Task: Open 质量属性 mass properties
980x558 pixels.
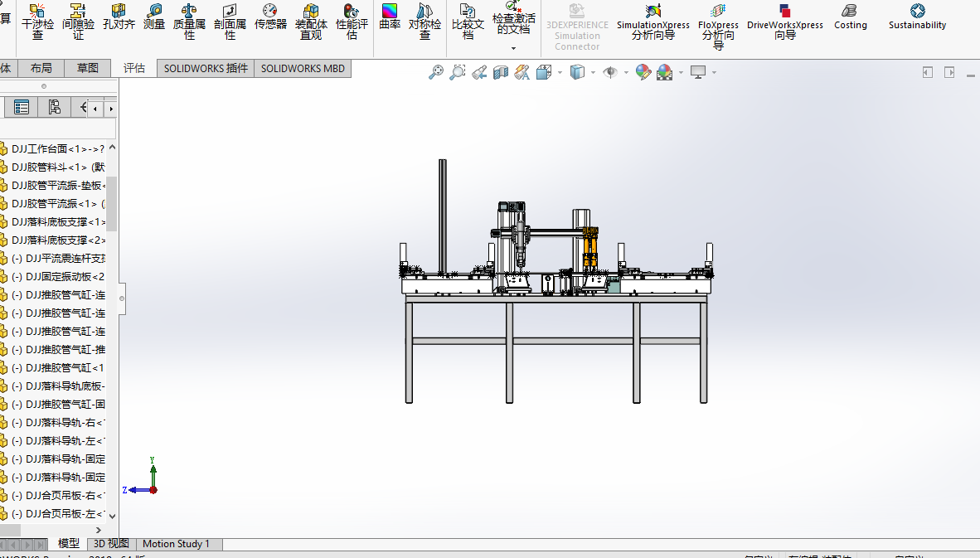Action: (x=189, y=20)
